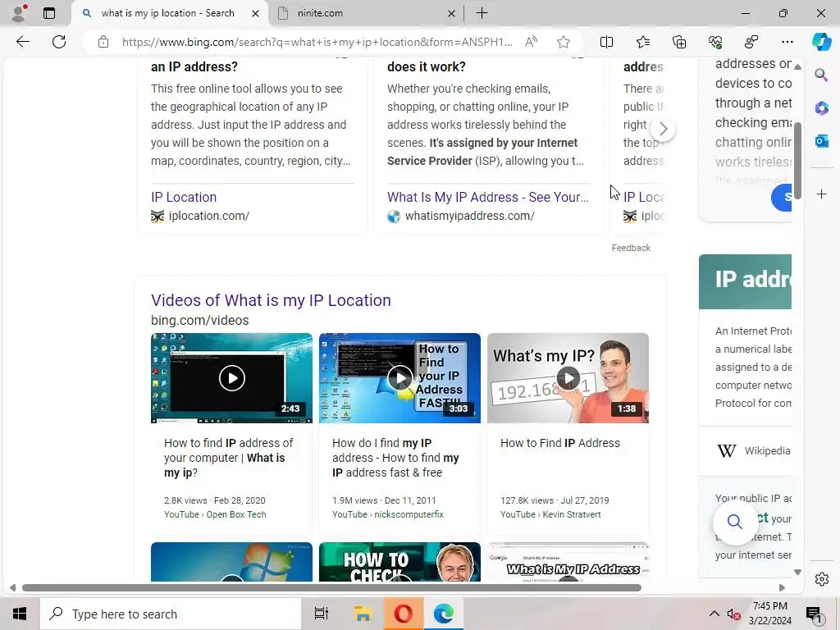Open 'What Is My IP Address - See Your...' link

click(488, 197)
